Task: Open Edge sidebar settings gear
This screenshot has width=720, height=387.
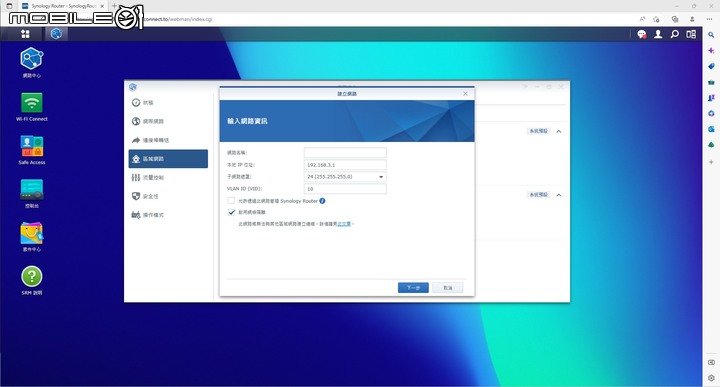Action: [711, 378]
